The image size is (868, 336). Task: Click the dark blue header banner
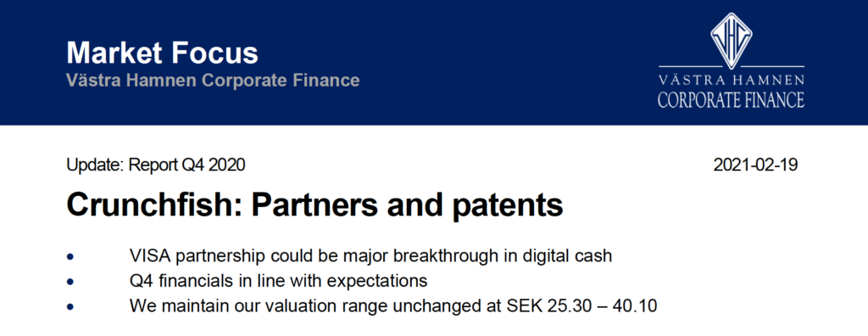[434, 62]
